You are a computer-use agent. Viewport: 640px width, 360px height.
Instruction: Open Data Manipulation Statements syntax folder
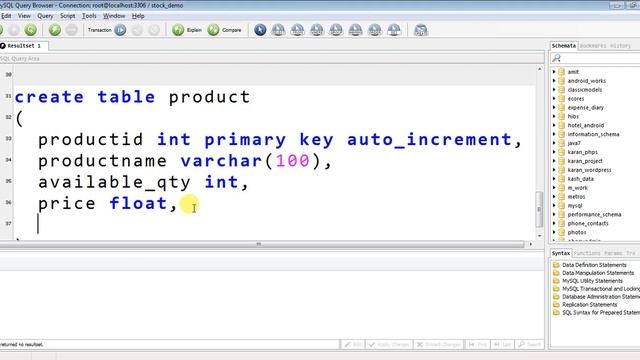point(598,273)
